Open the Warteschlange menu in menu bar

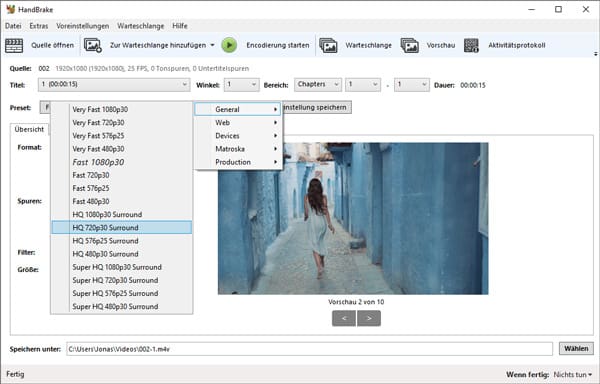pos(140,26)
